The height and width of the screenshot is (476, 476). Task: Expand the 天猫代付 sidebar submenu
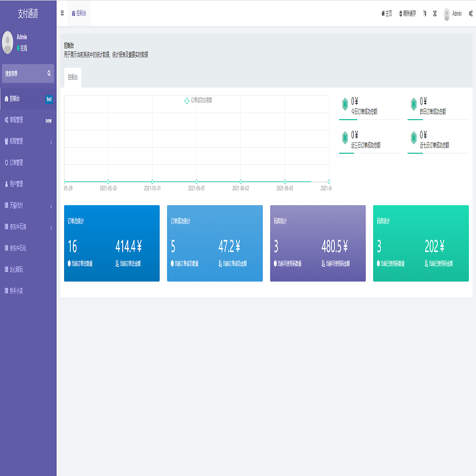(x=28, y=206)
